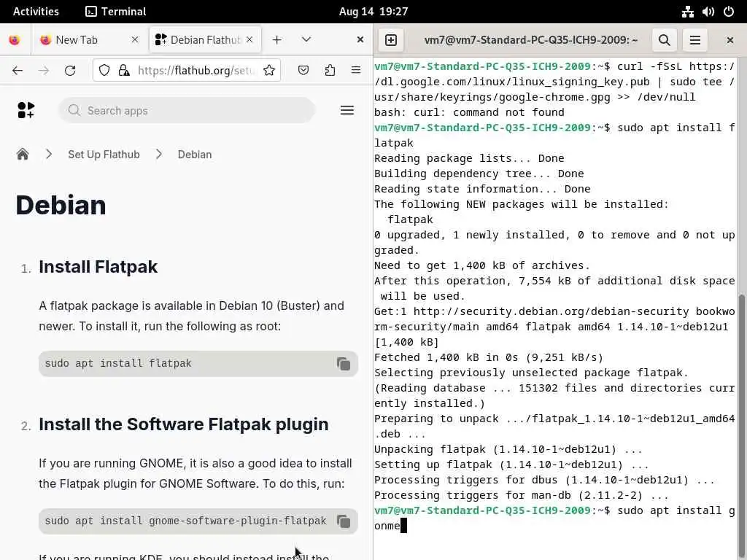747x560 pixels.
Task: Go forward in Firefox history
Action: tap(44, 71)
